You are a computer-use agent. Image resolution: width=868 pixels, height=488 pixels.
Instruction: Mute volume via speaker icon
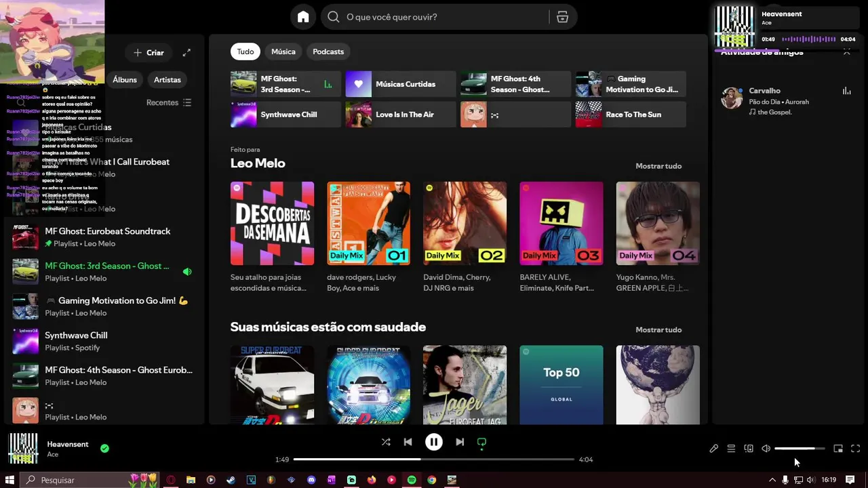pyautogui.click(x=766, y=449)
